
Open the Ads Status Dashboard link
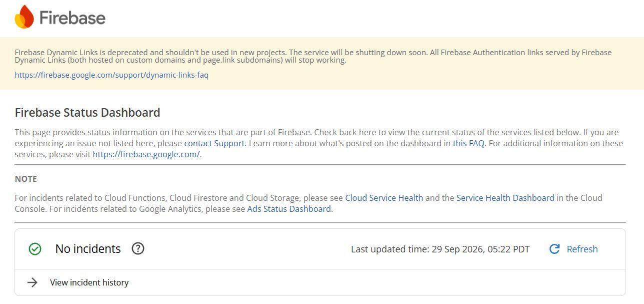click(x=289, y=209)
